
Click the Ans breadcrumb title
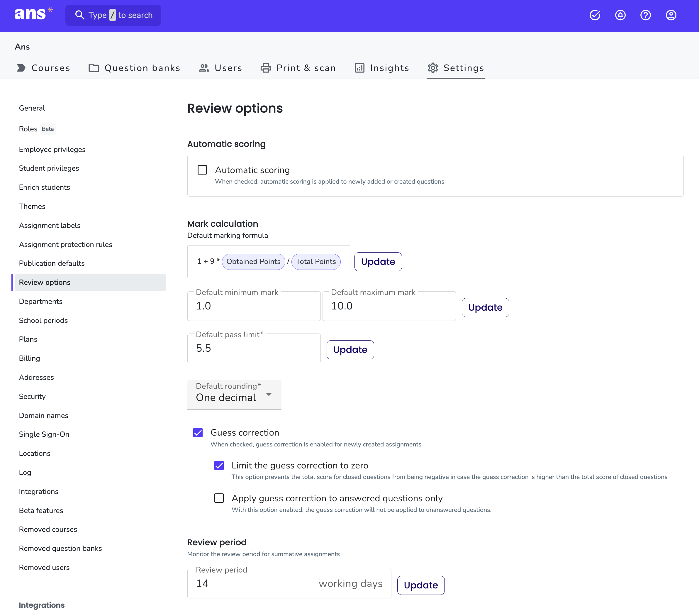click(22, 47)
